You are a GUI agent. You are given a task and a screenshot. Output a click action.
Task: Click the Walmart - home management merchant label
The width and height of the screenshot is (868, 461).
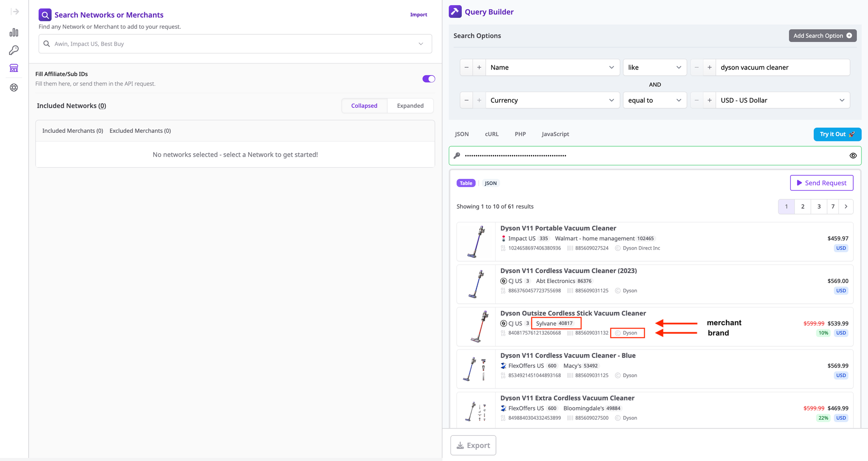point(605,239)
